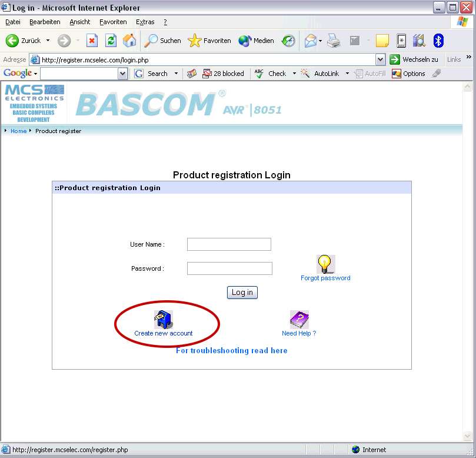Click the Google toolbar Search button
Viewport: 476px width, 458px height.
(x=151, y=74)
